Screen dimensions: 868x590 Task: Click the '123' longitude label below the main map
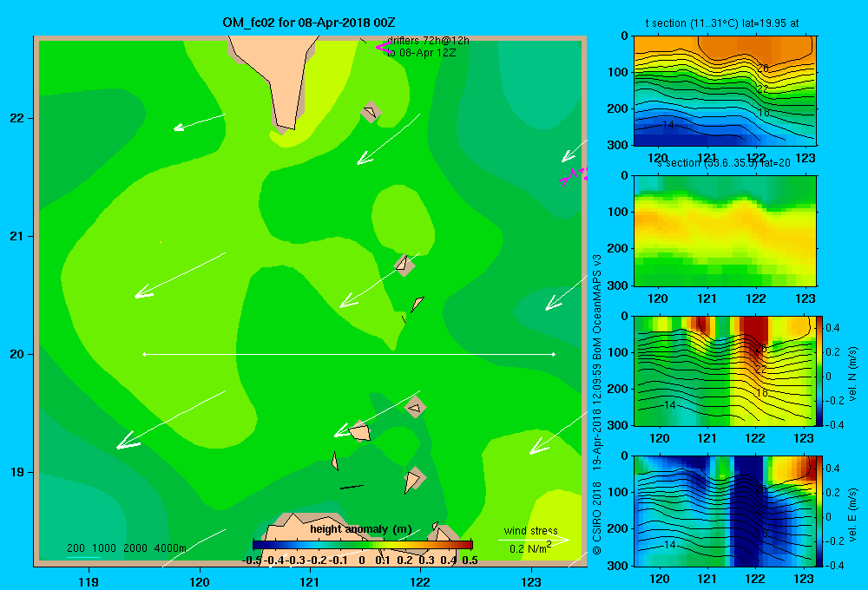click(x=531, y=581)
